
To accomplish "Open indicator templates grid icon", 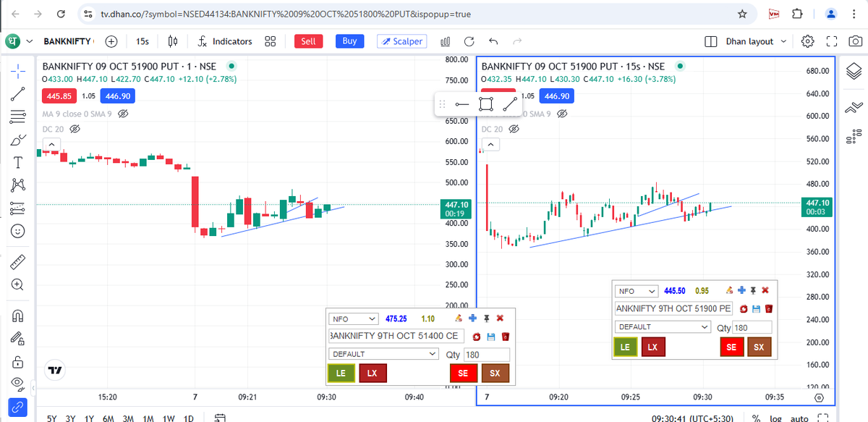I will pos(271,41).
